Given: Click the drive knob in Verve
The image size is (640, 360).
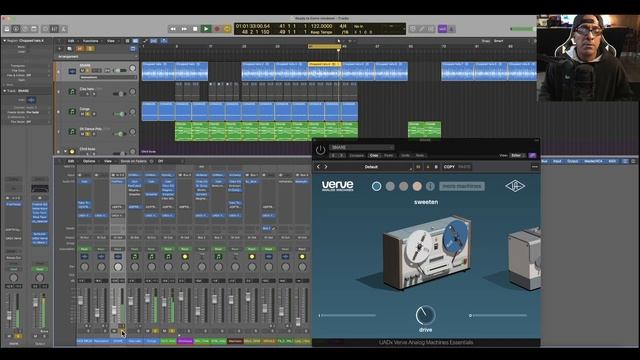Looking at the screenshot, I should point(425,315).
